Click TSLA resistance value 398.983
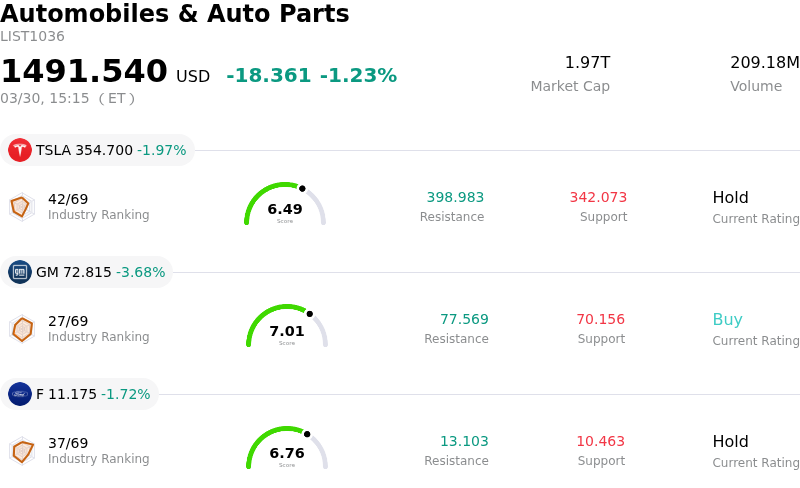The height and width of the screenshot is (488, 800). click(x=455, y=198)
